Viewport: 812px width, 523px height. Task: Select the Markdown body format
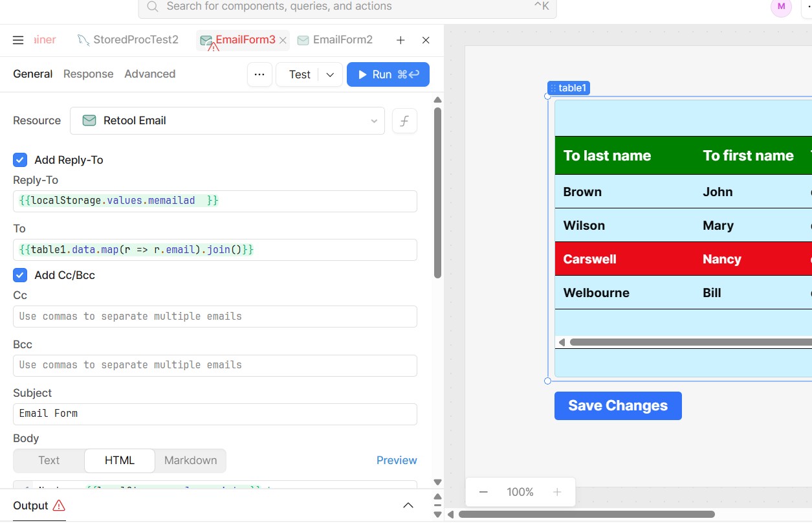[190, 460]
